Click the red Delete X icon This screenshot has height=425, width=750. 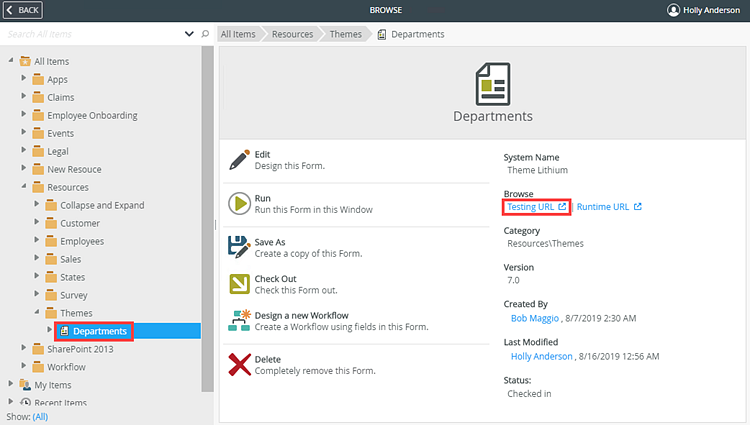click(239, 364)
